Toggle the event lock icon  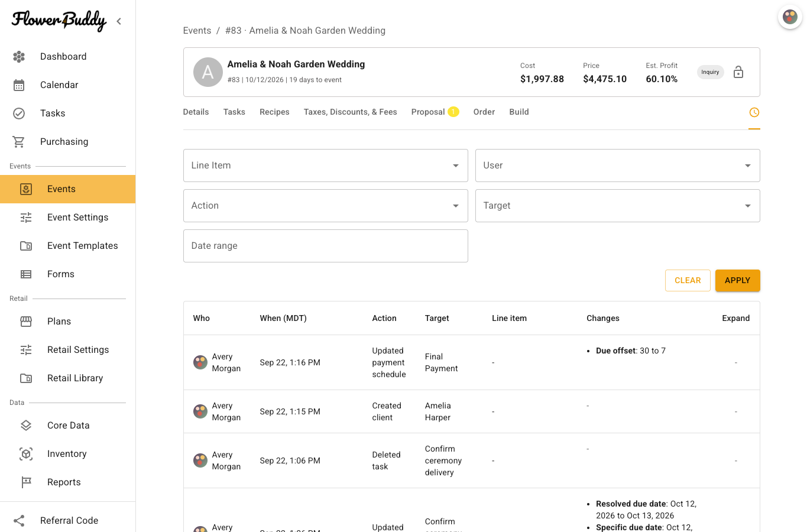[738, 72]
